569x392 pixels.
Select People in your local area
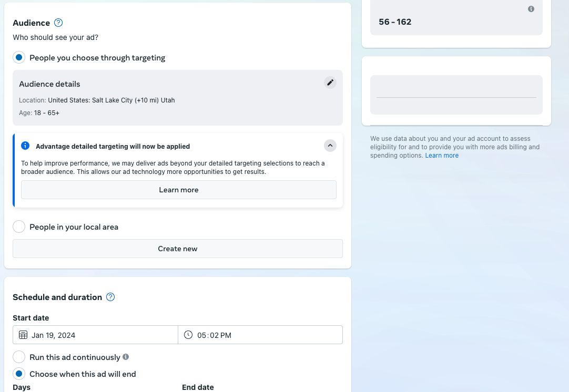click(x=19, y=226)
